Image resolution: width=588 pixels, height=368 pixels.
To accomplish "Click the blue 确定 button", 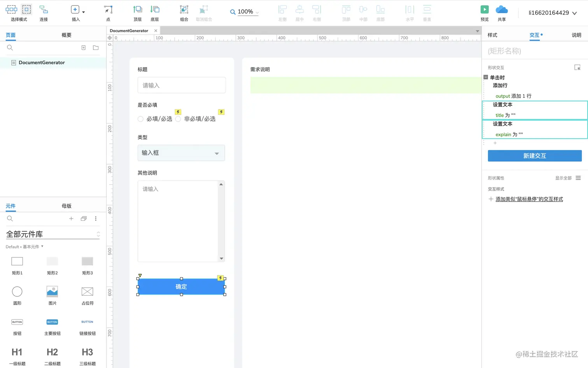I will (181, 287).
